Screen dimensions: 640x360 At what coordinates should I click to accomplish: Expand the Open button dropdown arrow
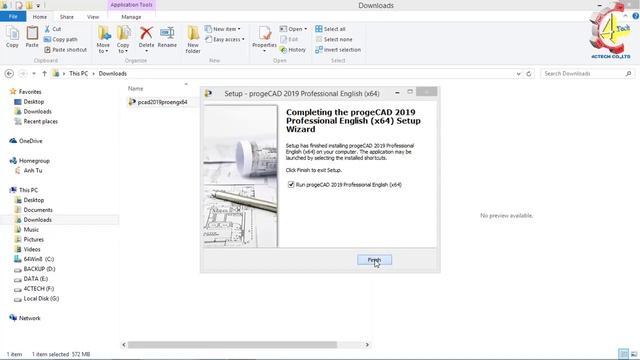305,29
